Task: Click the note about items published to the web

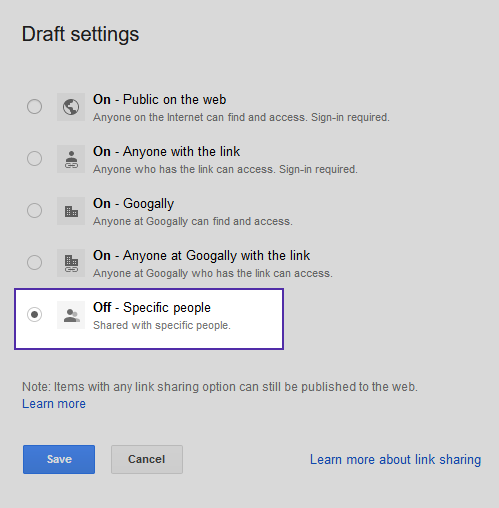Action: 220,387
